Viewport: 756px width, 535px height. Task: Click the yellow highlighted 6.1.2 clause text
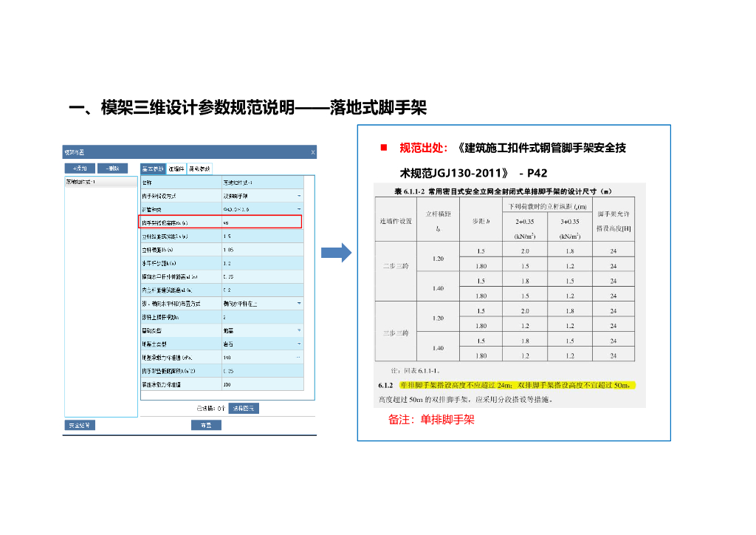[x=518, y=385]
